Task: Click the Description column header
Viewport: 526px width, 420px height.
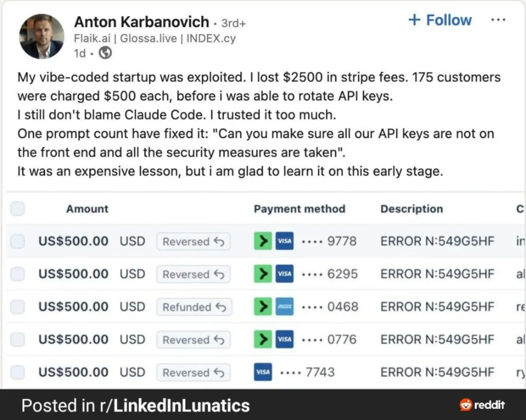Action: click(x=412, y=209)
